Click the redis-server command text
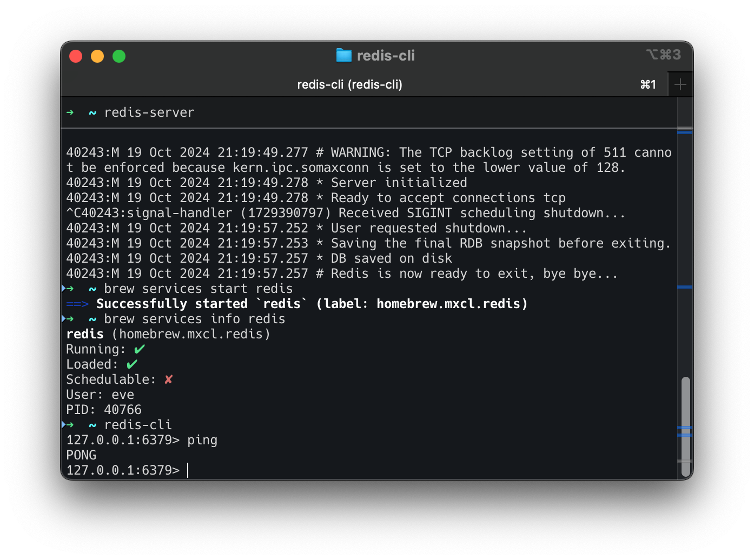This screenshot has height=560, width=754. [149, 112]
